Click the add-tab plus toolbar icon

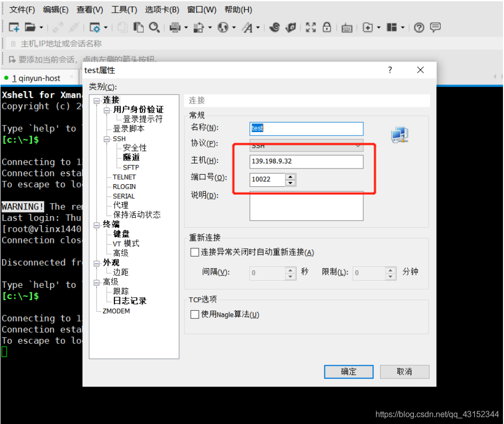[368, 28]
